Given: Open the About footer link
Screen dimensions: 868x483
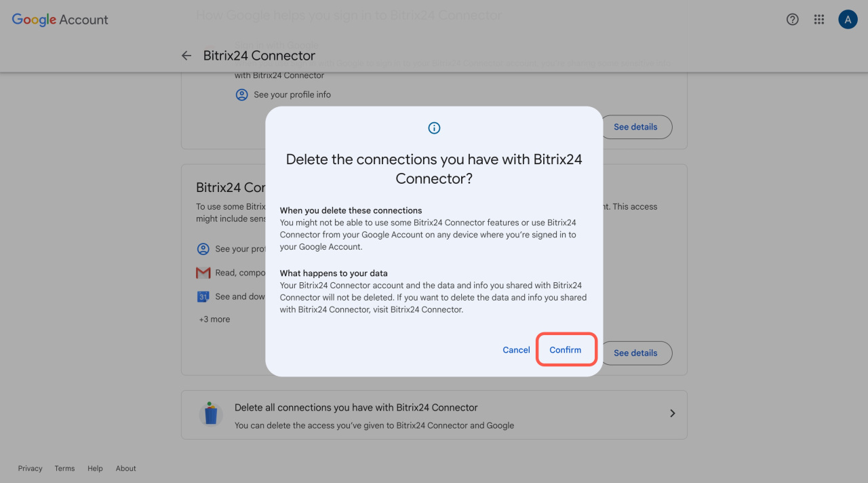Looking at the screenshot, I should pos(125,468).
